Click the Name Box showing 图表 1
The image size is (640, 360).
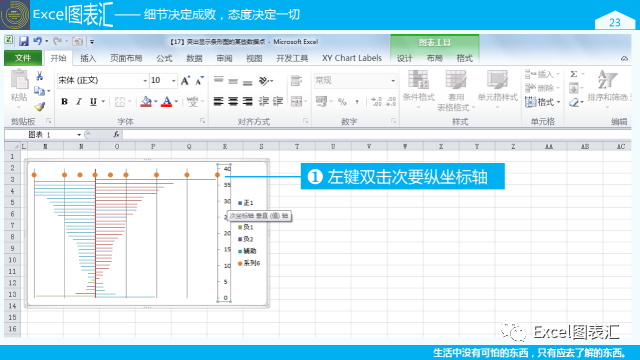43,134
